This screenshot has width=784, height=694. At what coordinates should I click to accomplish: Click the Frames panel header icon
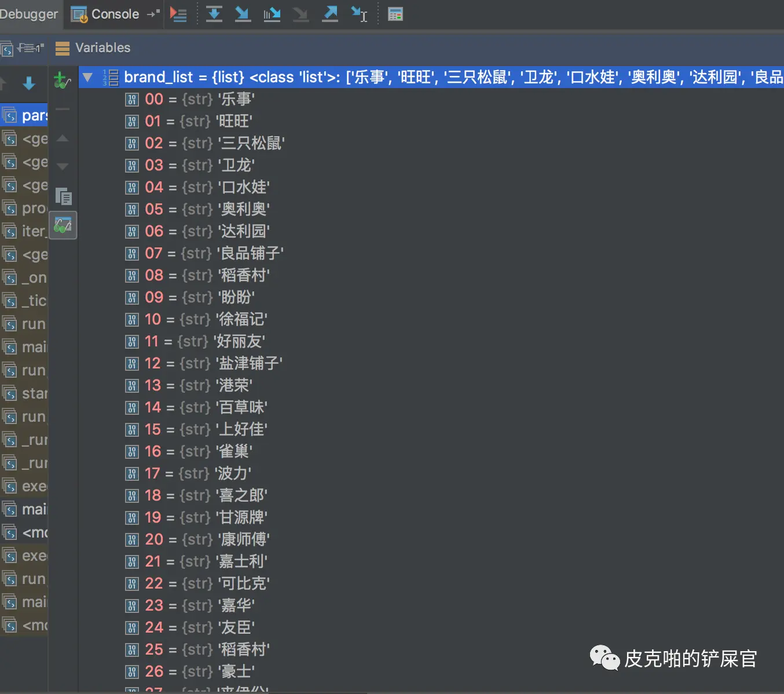click(x=7, y=48)
